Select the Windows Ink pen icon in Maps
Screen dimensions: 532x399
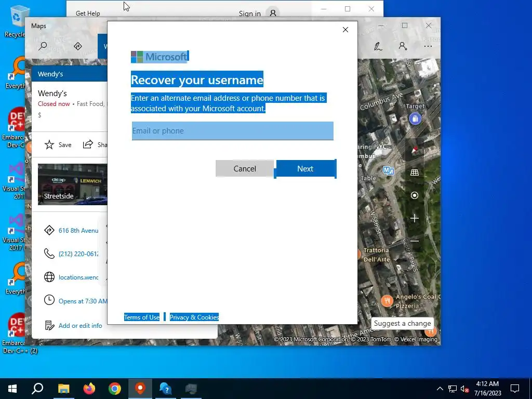[378, 46]
